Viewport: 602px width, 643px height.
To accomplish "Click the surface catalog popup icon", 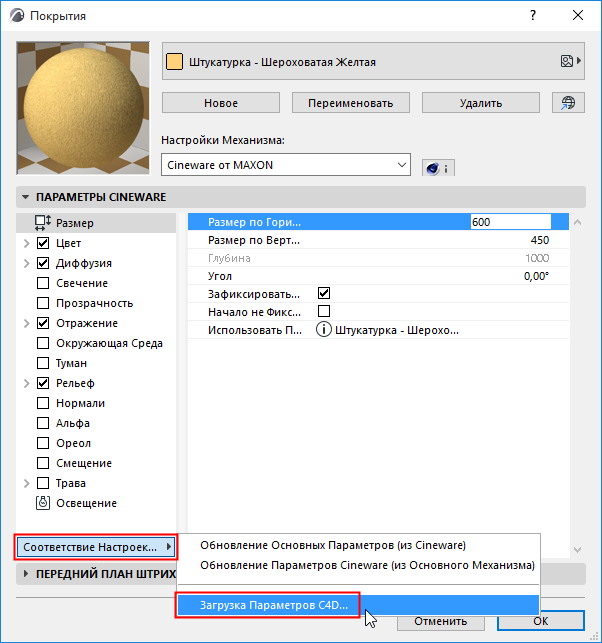I will tap(570, 61).
